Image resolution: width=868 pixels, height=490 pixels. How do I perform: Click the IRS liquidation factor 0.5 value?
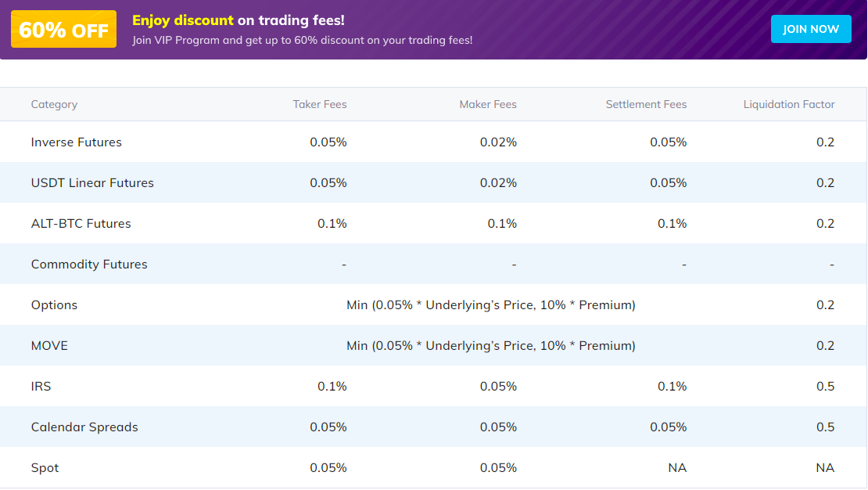(825, 387)
